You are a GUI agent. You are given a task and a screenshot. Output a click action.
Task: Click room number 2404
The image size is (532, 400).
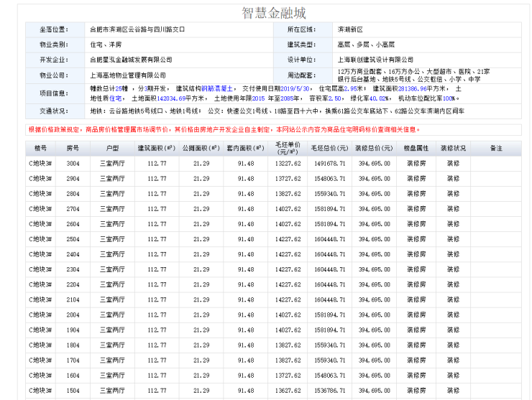73,254
